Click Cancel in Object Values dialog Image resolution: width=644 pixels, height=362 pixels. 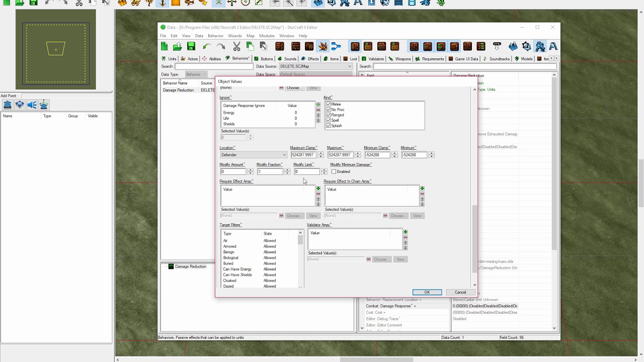(460, 292)
